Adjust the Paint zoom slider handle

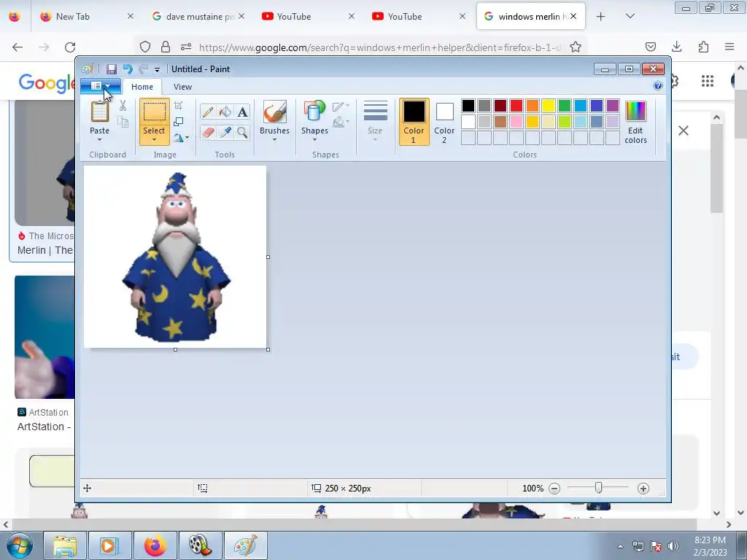point(598,488)
